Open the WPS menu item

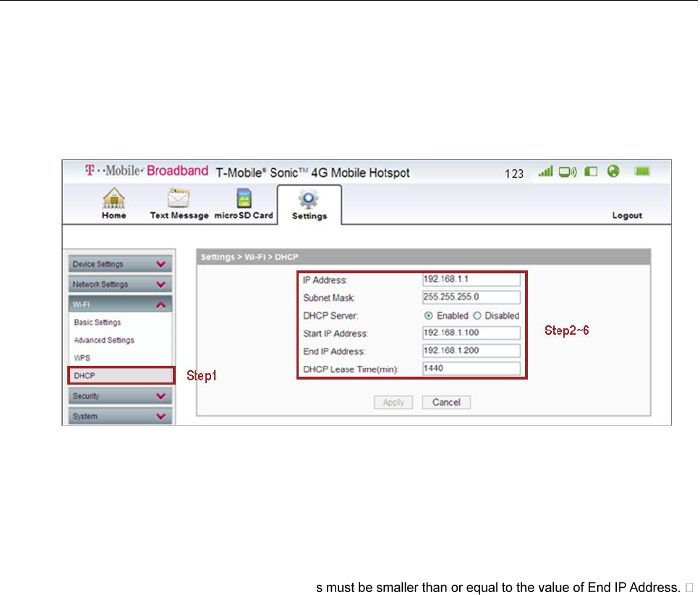[82, 358]
